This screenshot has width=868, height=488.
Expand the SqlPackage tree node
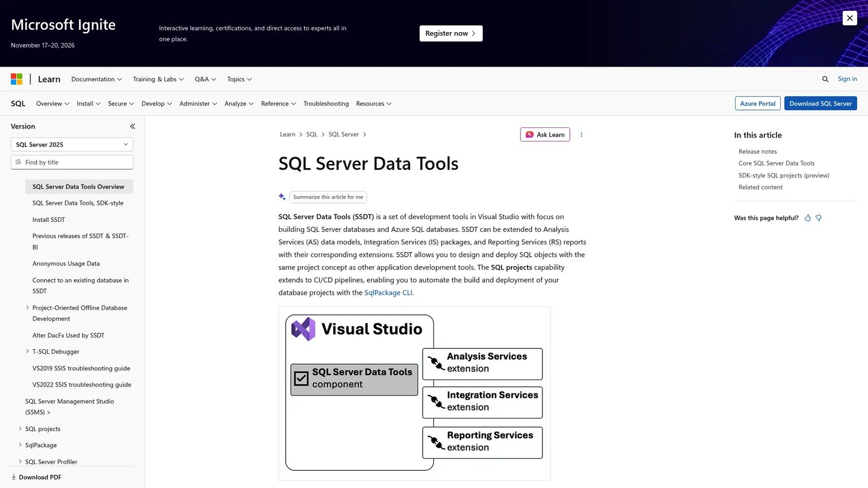(20, 445)
